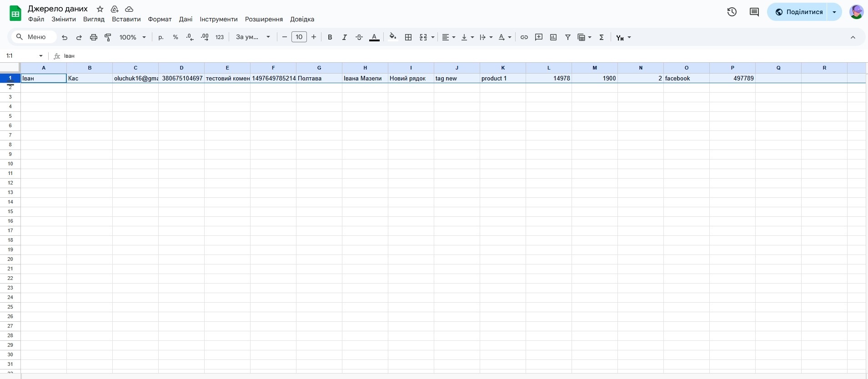Decrease decimal places
The height and width of the screenshot is (379, 868).
(190, 37)
